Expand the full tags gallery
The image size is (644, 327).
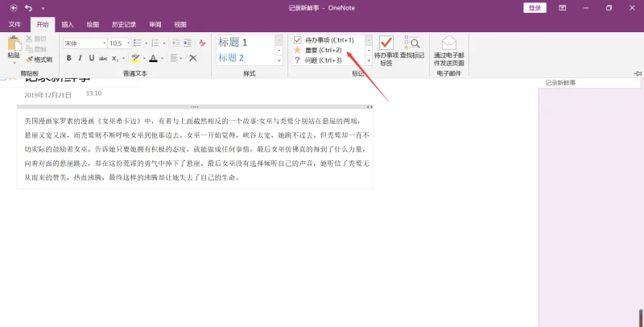(x=369, y=60)
